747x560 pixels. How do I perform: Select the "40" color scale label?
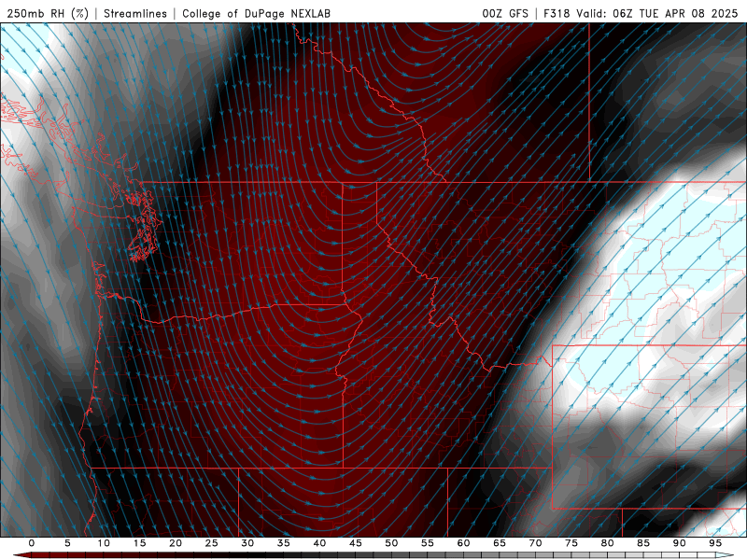[x=319, y=543]
